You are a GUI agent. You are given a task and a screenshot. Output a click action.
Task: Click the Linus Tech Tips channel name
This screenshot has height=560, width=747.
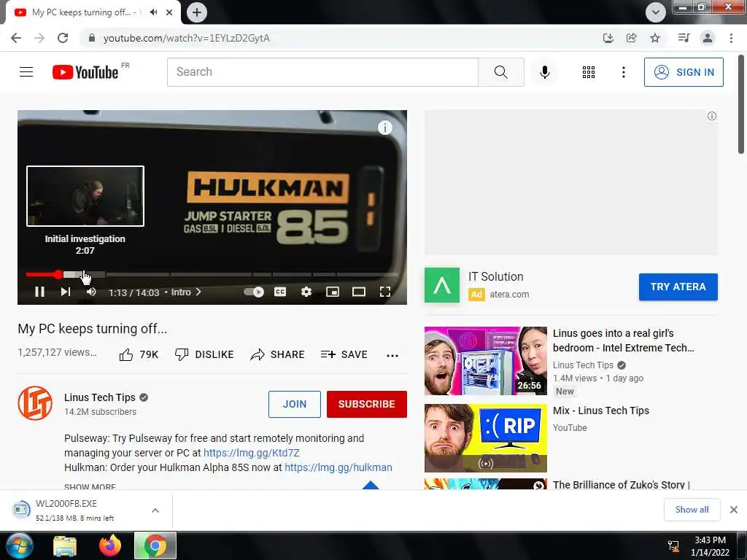point(99,397)
